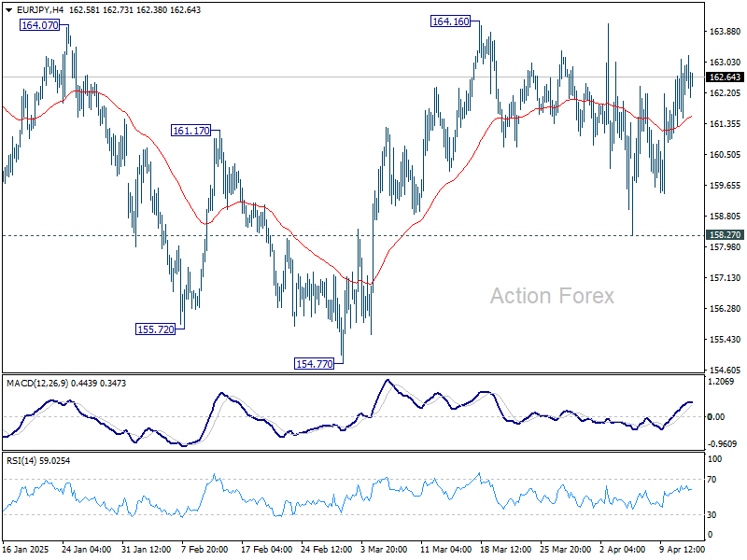Click the 154.605 price axis value
Screen dimensions: 747x560
[x=726, y=370]
